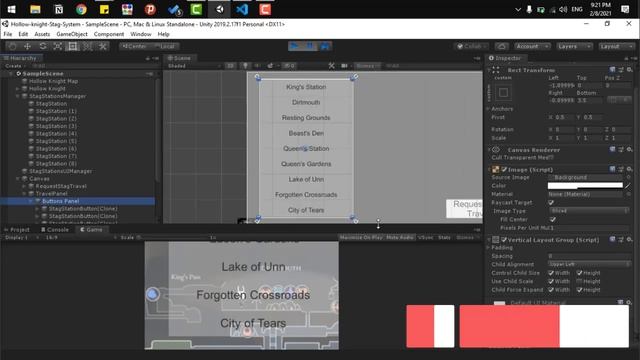Pick color with the eyedropper icon
Image resolution: width=640 pixels, height=360 pixels.
point(628,186)
